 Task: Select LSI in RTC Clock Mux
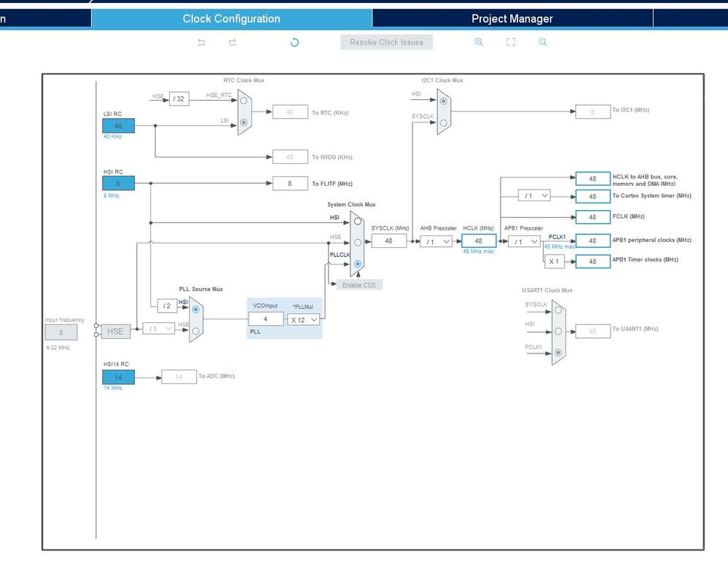(243, 122)
